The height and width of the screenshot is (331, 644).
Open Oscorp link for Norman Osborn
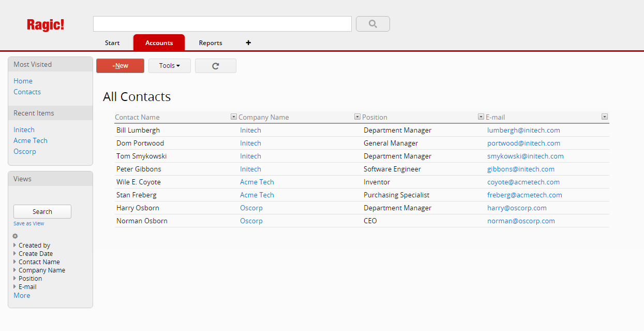point(251,221)
